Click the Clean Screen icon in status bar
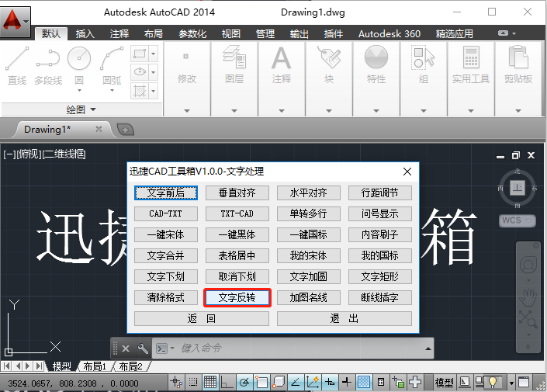Screen dimensions: 547x392 (x=523, y=383)
